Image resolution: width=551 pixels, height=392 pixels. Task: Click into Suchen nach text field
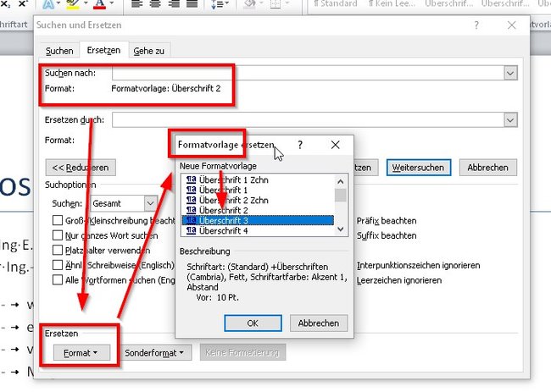(x=308, y=73)
